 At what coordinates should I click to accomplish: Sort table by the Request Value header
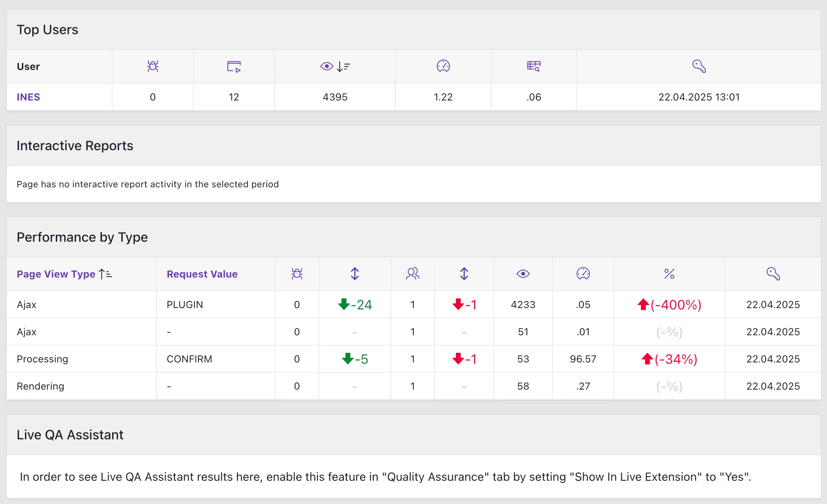(202, 274)
